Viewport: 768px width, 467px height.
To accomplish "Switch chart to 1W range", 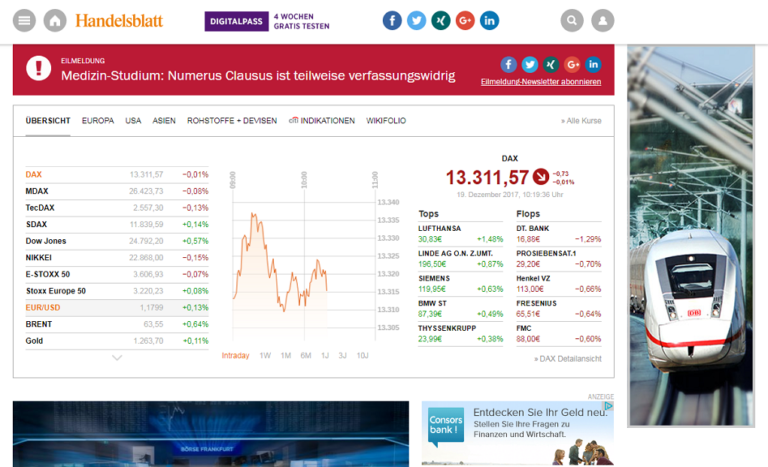I will pyautogui.click(x=265, y=355).
